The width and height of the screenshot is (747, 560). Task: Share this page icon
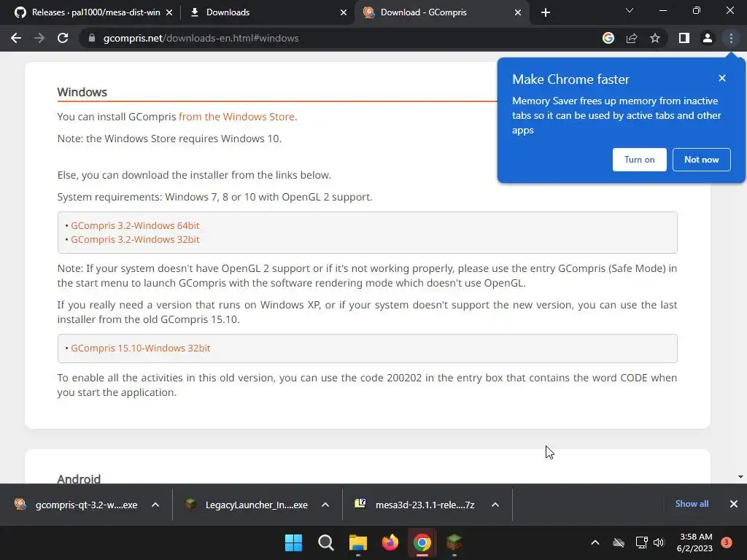632,38
